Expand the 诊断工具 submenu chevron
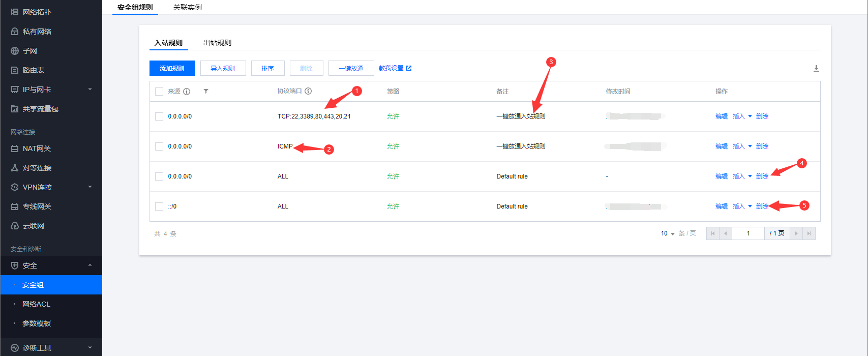Screen dimensions: 868x356 coord(90,347)
